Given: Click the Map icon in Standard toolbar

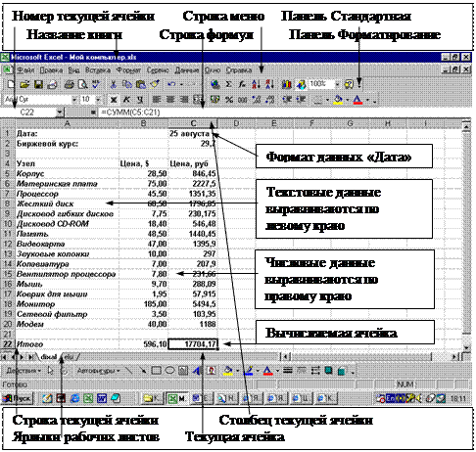Looking at the screenshot, I should [x=301, y=84].
